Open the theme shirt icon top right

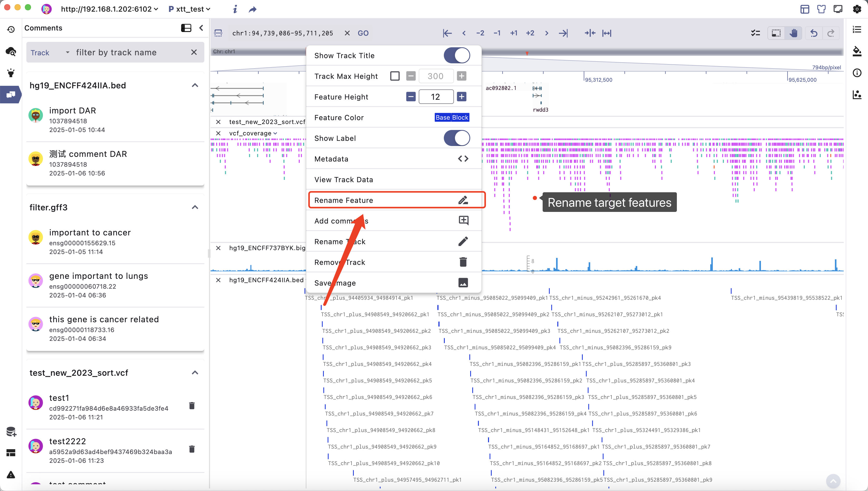[x=821, y=9]
